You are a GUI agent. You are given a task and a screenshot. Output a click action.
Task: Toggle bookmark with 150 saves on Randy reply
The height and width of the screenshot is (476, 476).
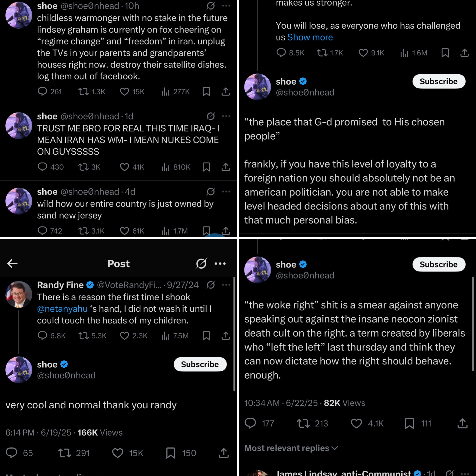pos(171,453)
